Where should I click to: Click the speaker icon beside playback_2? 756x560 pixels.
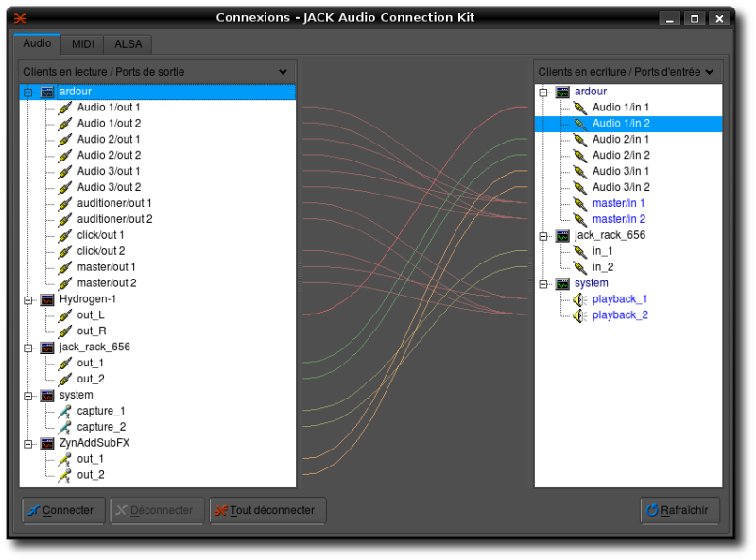[579, 315]
